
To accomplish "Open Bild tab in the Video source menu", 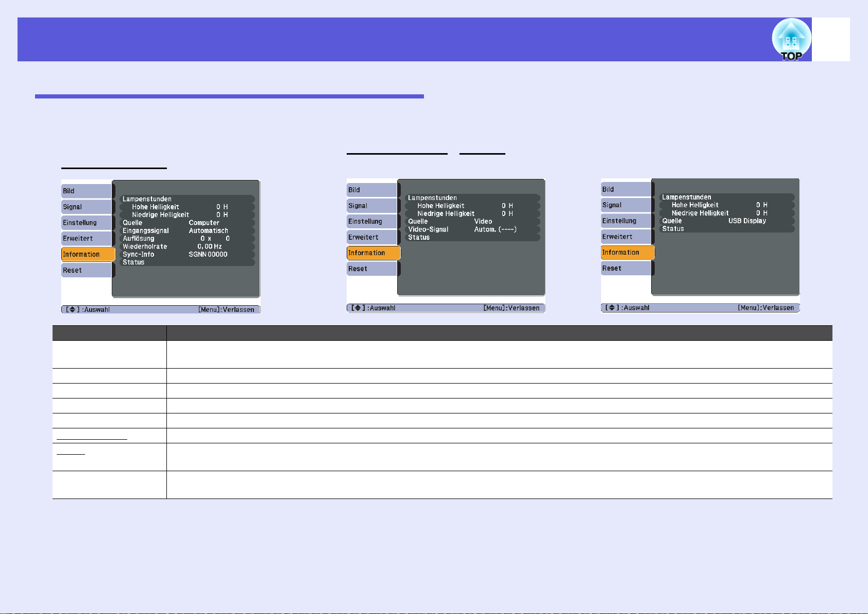I will tap(372, 190).
